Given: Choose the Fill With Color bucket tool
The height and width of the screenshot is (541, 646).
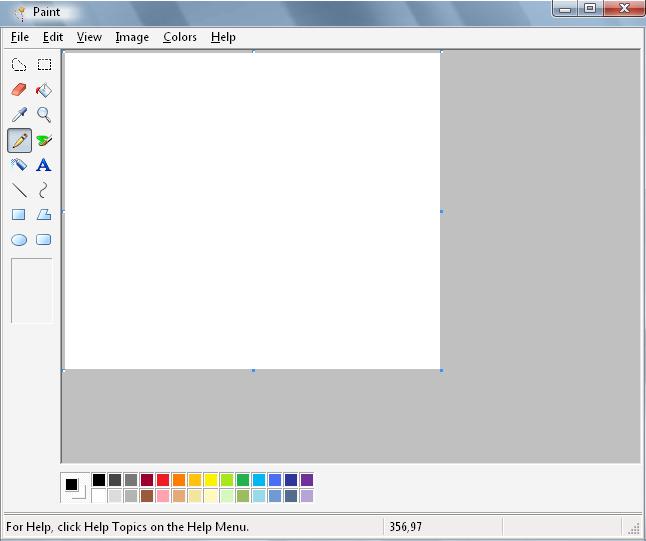Looking at the screenshot, I should (44, 90).
